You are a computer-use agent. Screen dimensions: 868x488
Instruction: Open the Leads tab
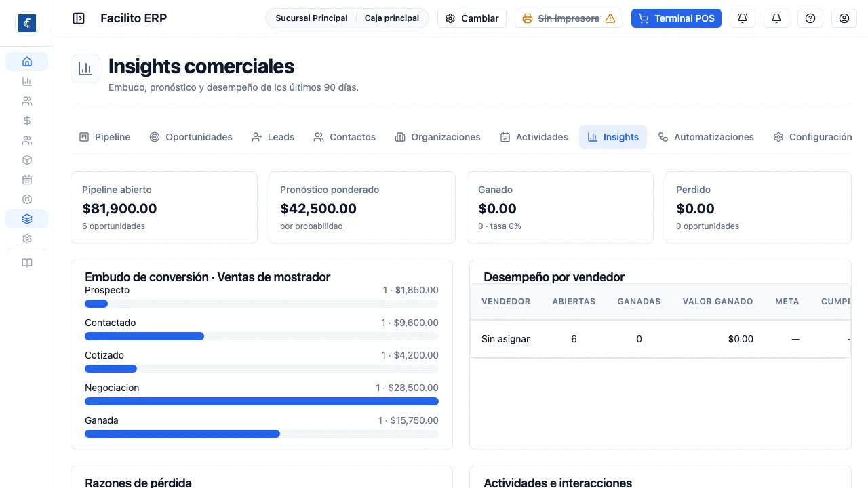pyautogui.click(x=273, y=137)
